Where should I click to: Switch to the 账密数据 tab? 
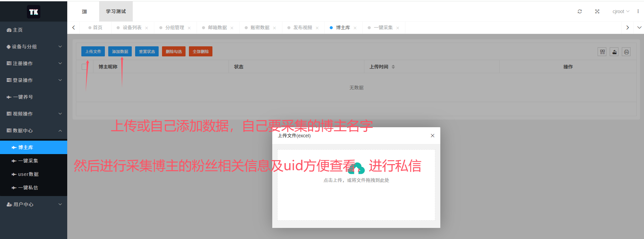[x=260, y=28]
